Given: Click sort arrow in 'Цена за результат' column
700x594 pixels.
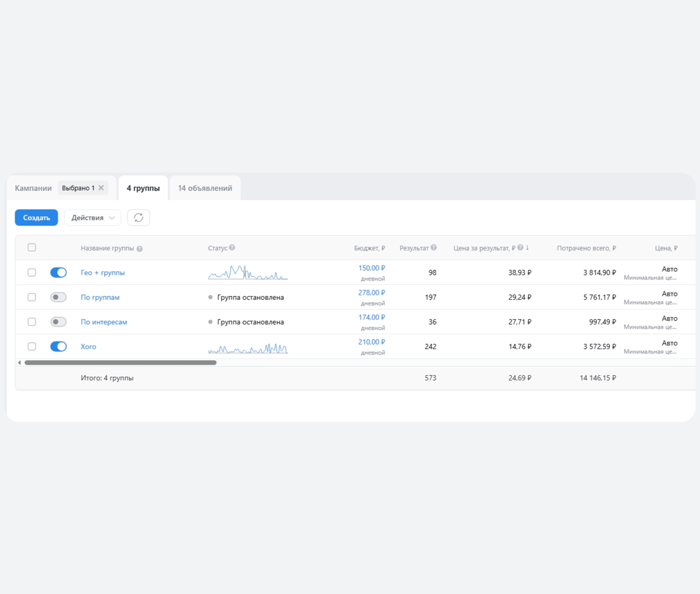Looking at the screenshot, I should pyautogui.click(x=527, y=248).
